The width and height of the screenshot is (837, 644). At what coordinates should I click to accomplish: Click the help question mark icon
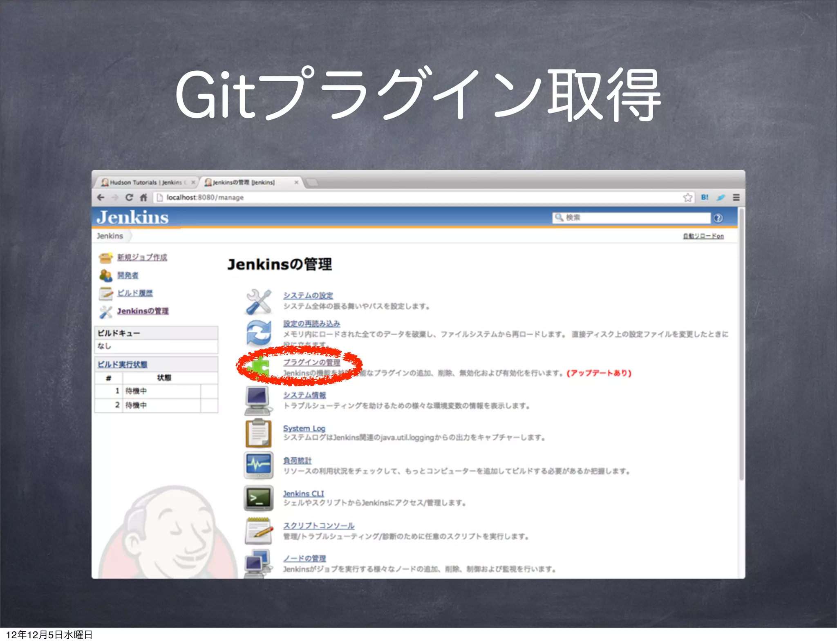[x=718, y=218]
